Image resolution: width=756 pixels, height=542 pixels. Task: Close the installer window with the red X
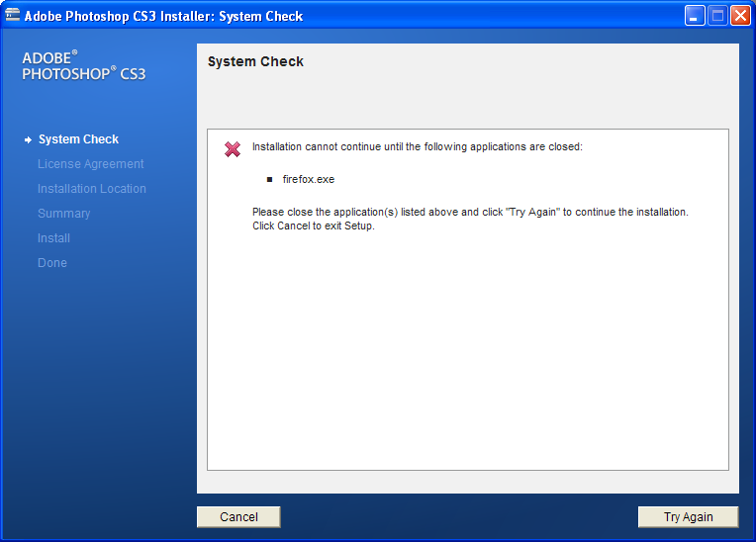[740, 16]
